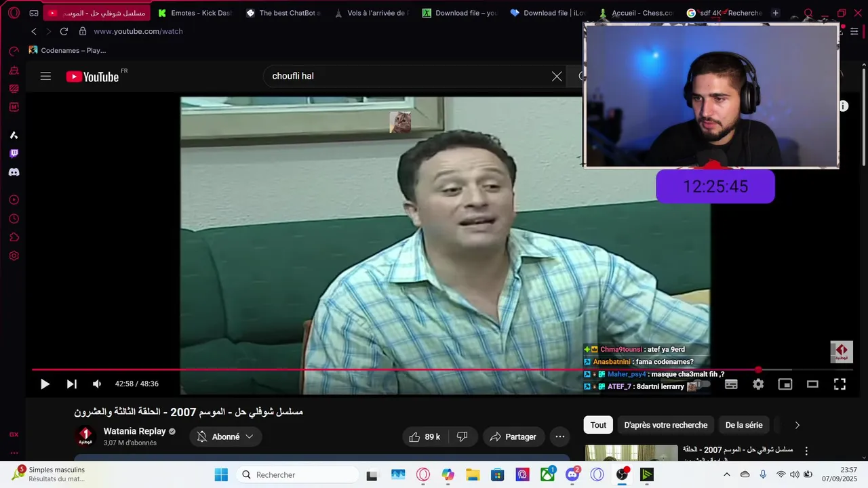The width and height of the screenshot is (868, 488).
Task: Open Microsoft Store from taskbar
Action: 498,474
